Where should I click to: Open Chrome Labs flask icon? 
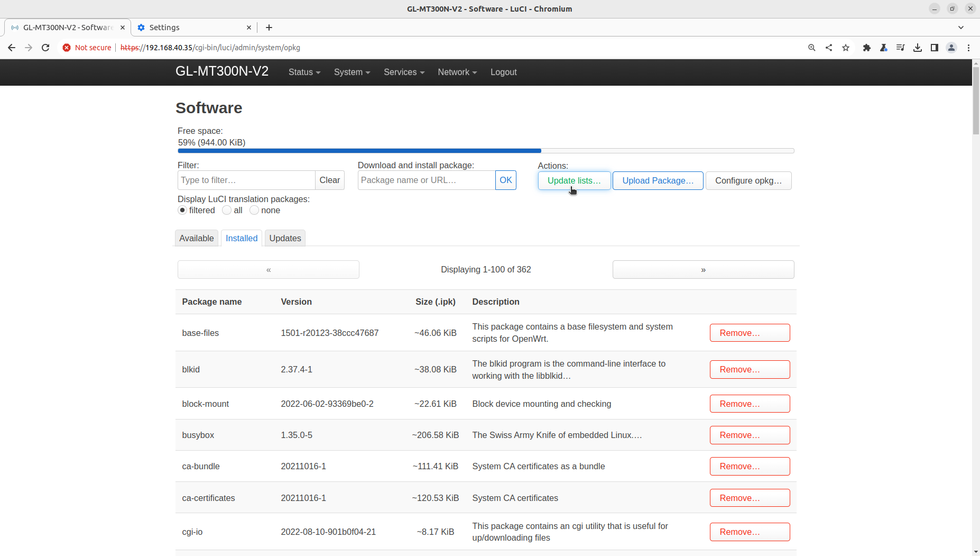coord(884,48)
